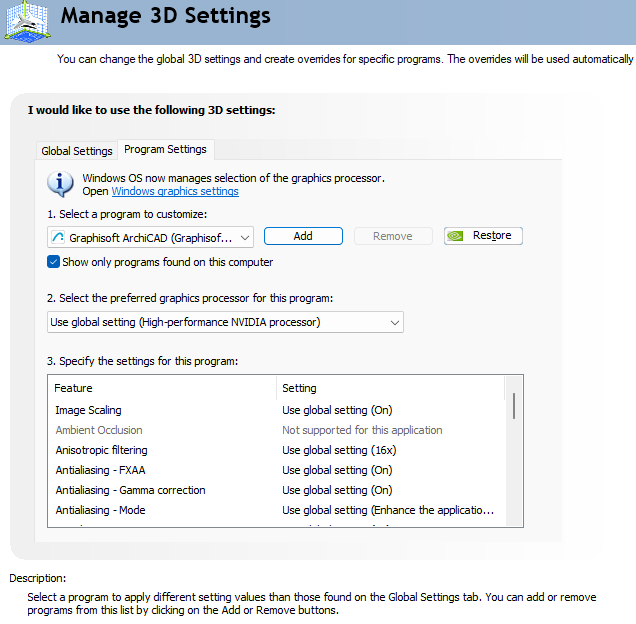Select the Antialiasing - Mode row

coord(277,510)
